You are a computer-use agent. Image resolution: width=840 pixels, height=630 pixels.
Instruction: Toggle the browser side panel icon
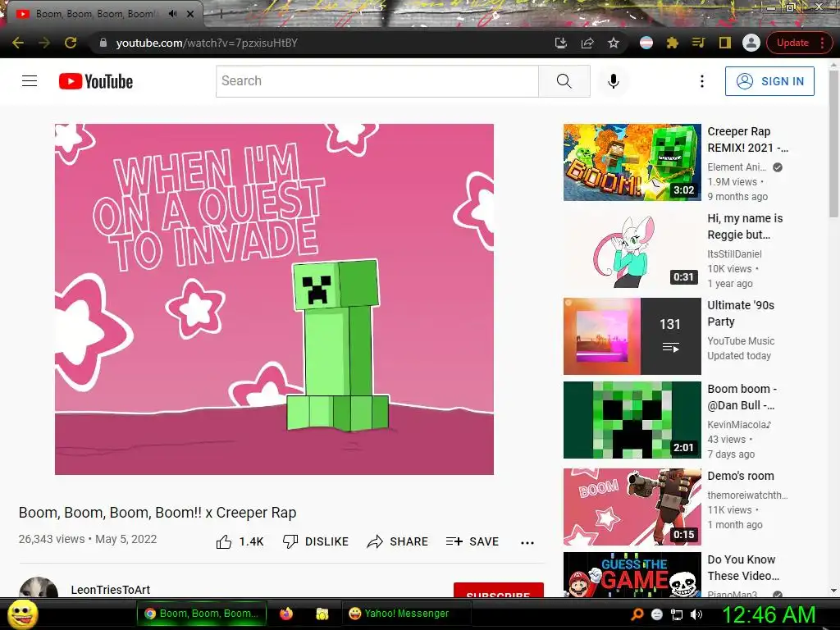point(725,43)
